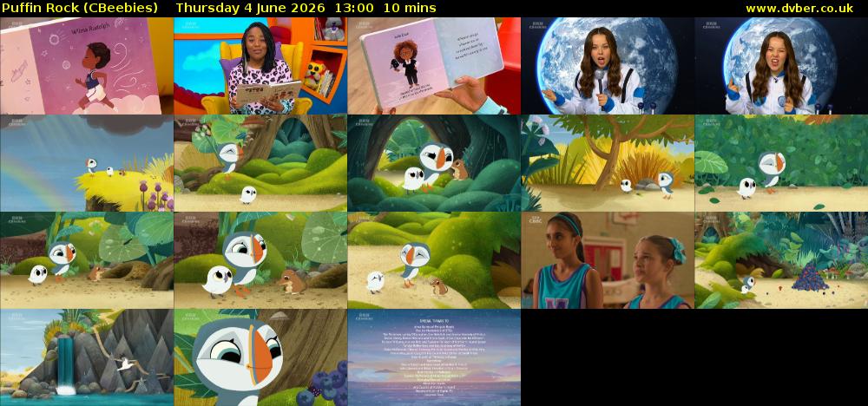Select the puffins and shrew on sandy path thumbnail

[x=434, y=260]
